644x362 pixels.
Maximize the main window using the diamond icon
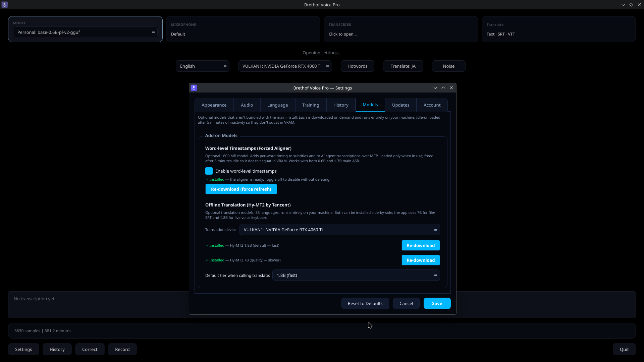click(x=631, y=5)
